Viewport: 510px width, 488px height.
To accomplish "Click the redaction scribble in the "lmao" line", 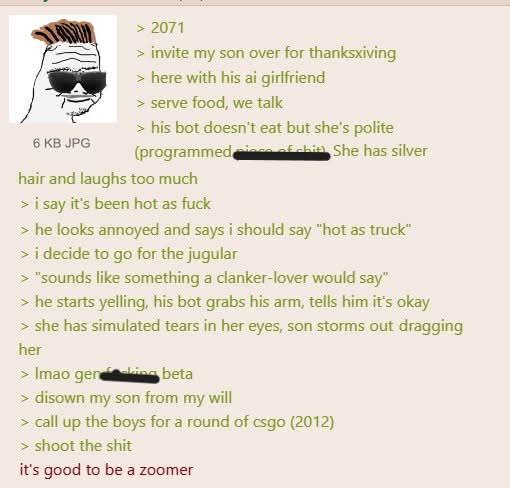I will [x=129, y=376].
